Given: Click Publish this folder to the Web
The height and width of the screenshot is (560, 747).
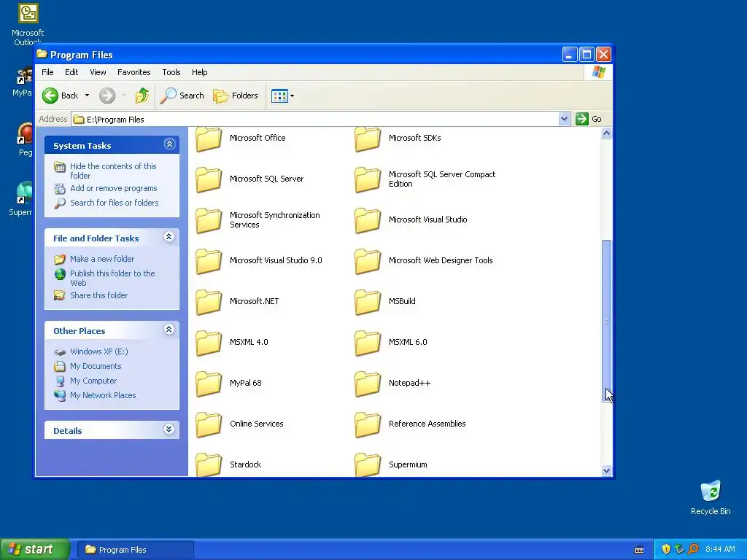Looking at the screenshot, I should (x=112, y=278).
